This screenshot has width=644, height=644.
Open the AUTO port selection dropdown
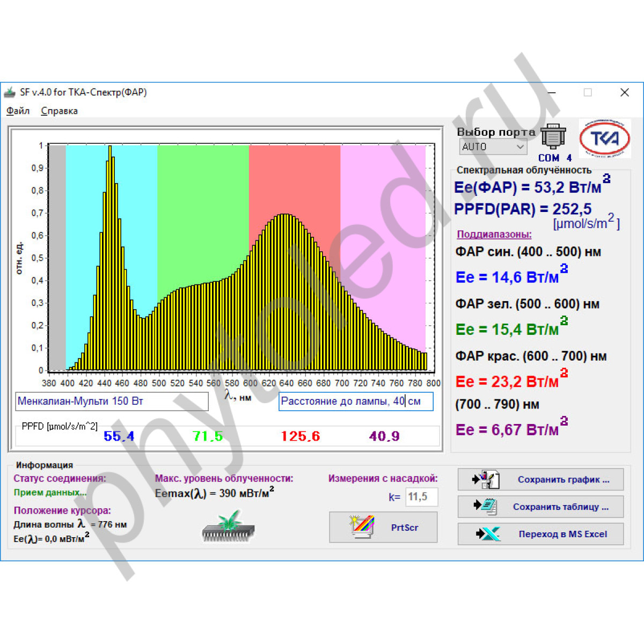(493, 147)
